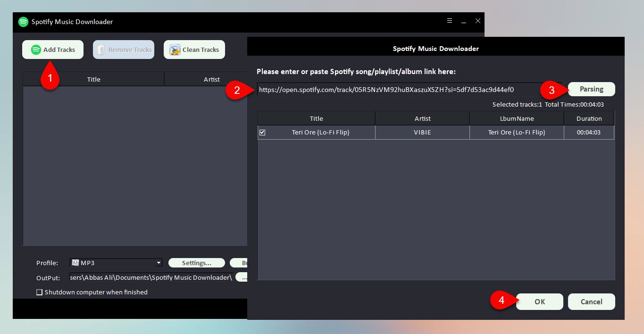Browse for output folder with the ... button
644x334 pixels.
(x=242, y=277)
